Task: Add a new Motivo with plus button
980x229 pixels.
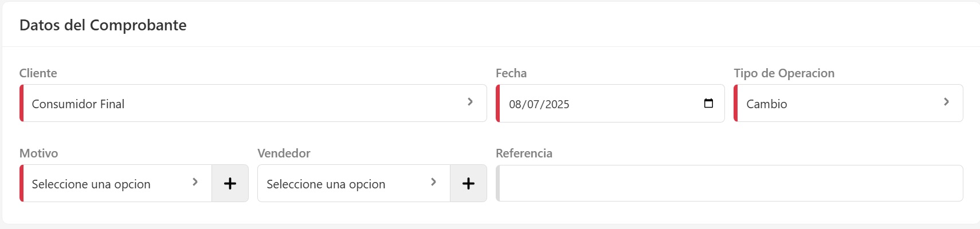Action: 230,183
